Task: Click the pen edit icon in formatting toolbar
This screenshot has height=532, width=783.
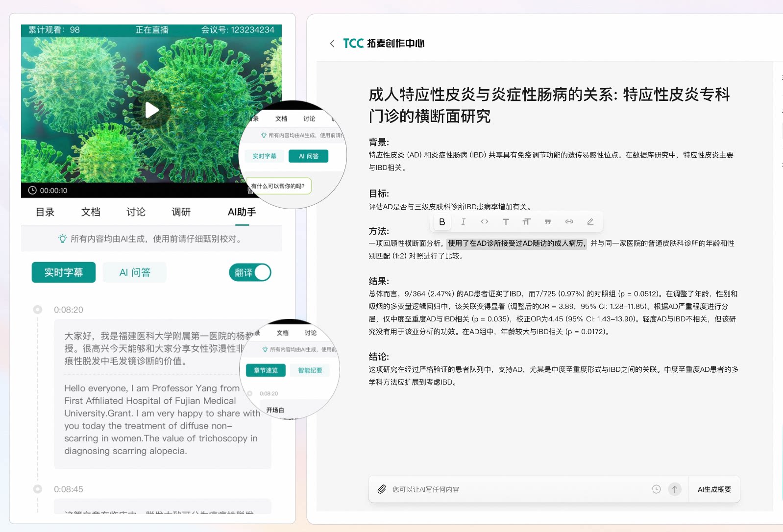Action: click(590, 222)
